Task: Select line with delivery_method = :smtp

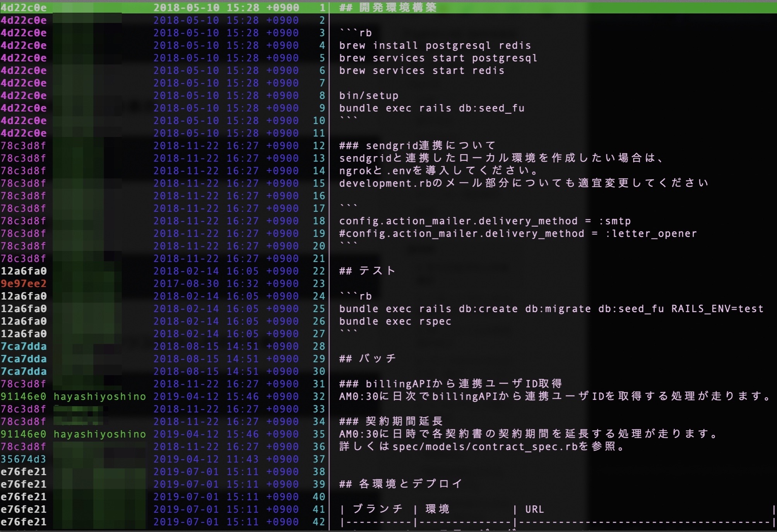Action: (x=485, y=221)
